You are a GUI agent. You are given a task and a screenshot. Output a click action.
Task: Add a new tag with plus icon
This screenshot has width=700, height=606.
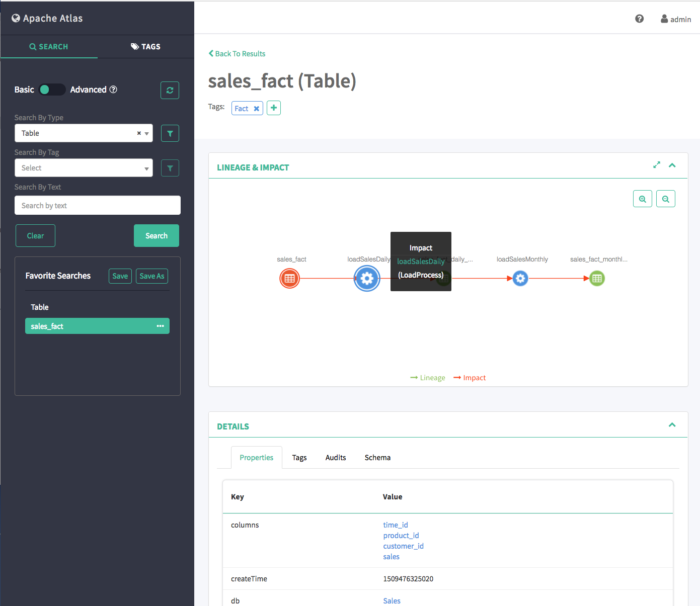[x=273, y=108]
